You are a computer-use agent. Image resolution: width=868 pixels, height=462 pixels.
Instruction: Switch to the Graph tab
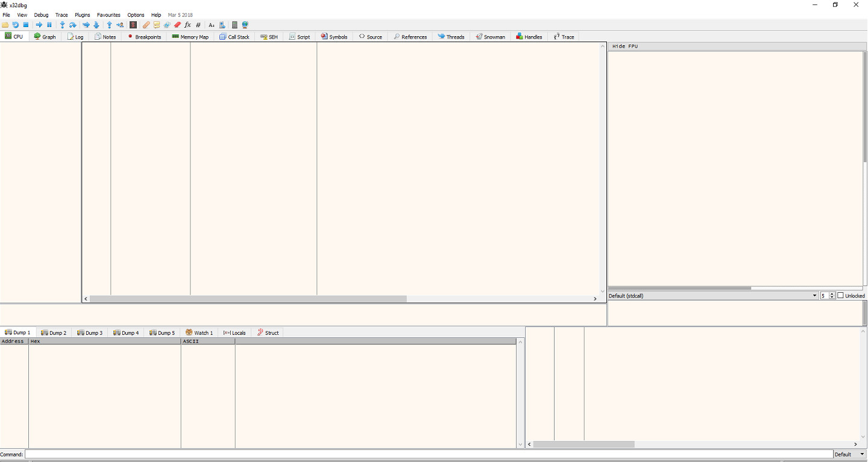45,37
